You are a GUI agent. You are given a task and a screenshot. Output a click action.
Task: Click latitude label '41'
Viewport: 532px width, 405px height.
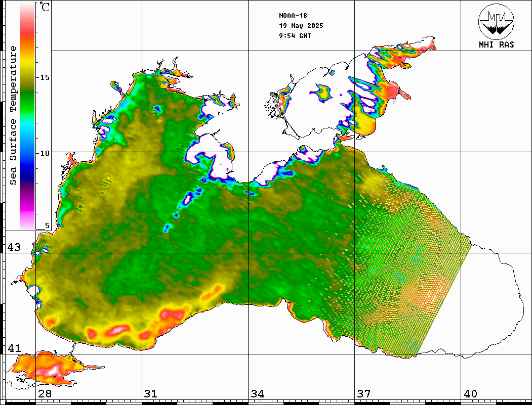tap(14, 348)
